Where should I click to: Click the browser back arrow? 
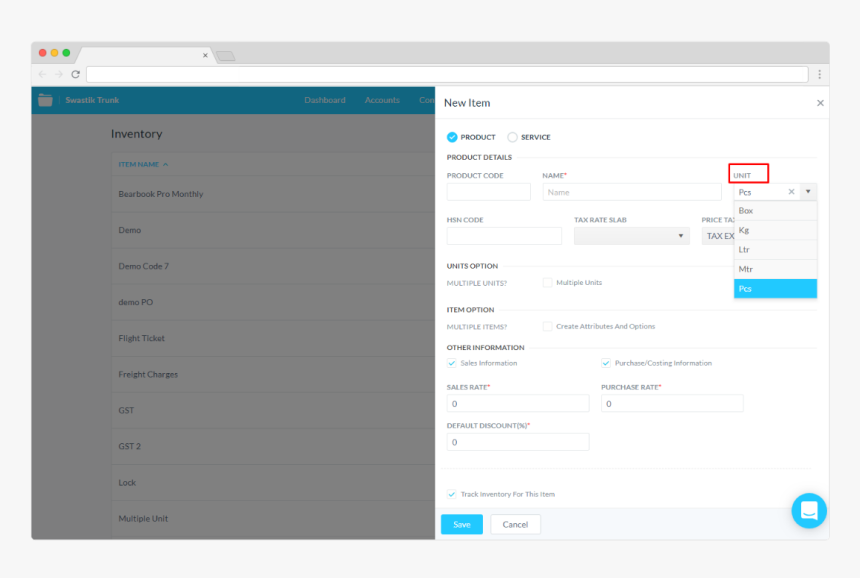pos(43,74)
